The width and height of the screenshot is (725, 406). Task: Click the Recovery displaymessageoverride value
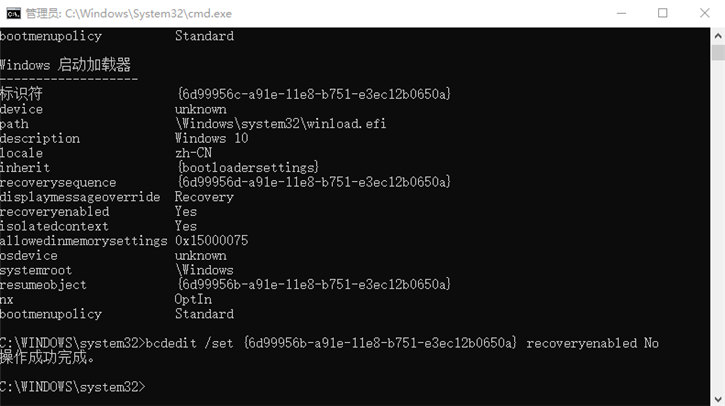click(x=204, y=197)
